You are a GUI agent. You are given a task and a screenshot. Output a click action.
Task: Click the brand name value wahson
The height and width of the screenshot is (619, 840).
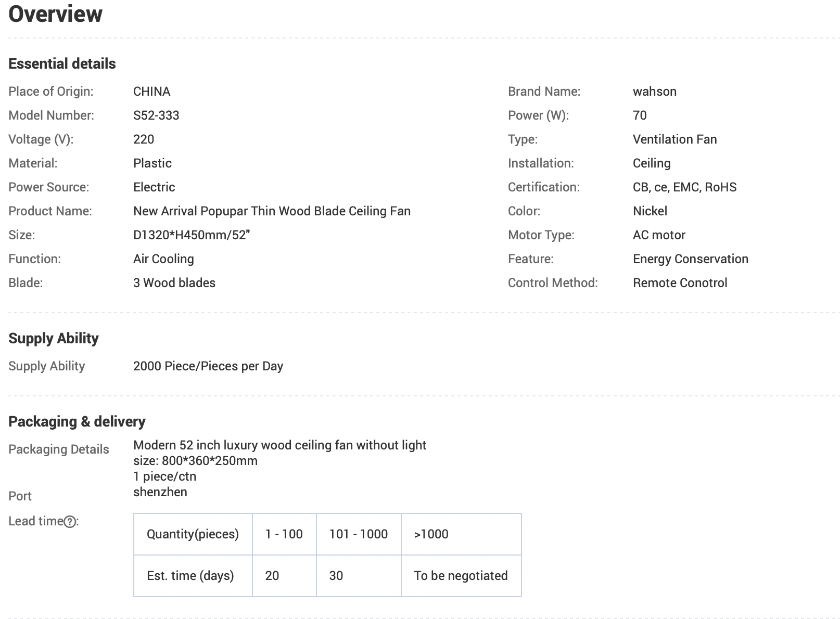[654, 91]
